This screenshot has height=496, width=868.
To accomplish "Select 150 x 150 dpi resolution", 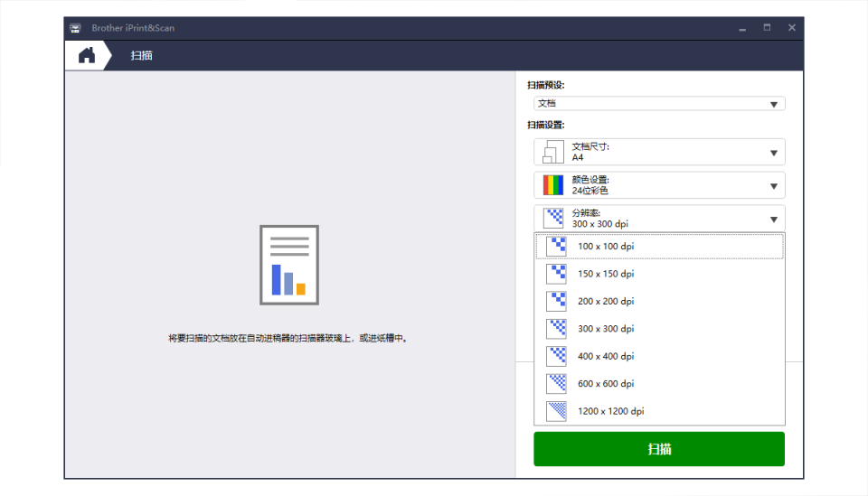I will coord(659,274).
